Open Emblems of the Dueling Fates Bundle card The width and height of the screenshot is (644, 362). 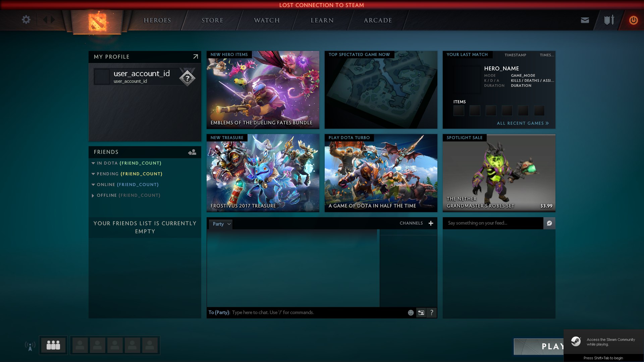pyautogui.click(x=263, y=90)
